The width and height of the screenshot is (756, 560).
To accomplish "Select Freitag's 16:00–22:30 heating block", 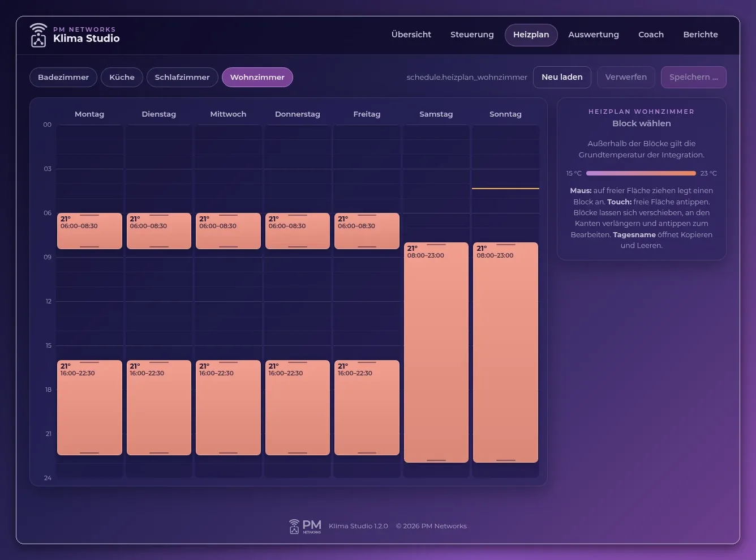I will (x=367, y=408).
